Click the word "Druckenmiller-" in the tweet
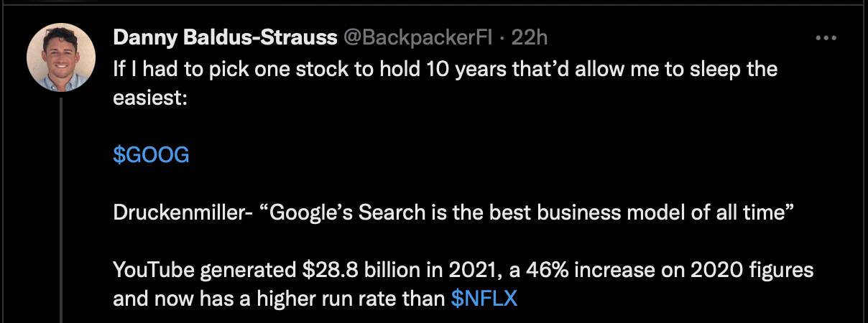The width and height of the screenshot is (868, 323). click(180, 213)
